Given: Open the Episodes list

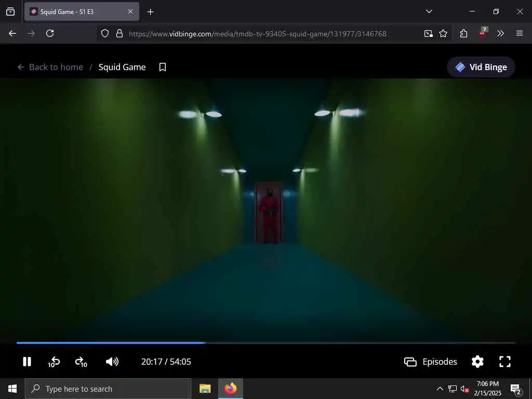Looking at the screenshot, I should 431,362.
